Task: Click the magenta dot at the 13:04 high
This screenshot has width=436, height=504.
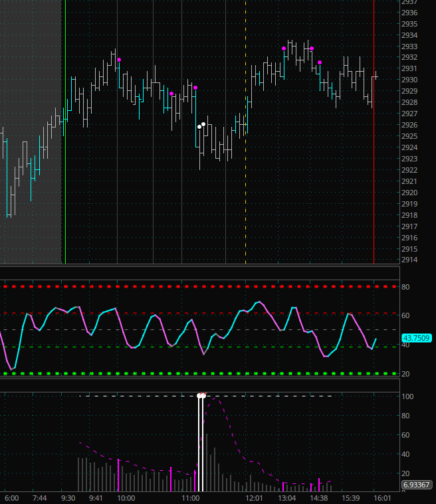Action: click(284, 48)
